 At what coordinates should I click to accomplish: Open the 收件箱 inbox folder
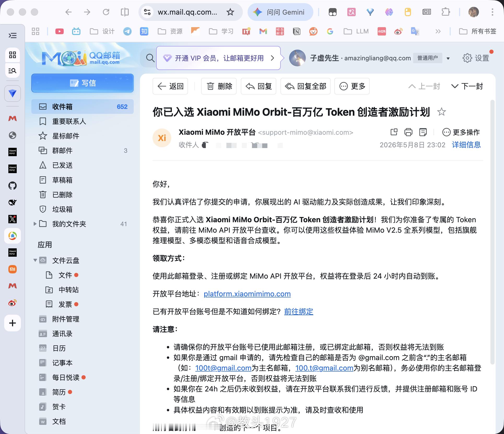pyautogui.click(x=83, y=107)
